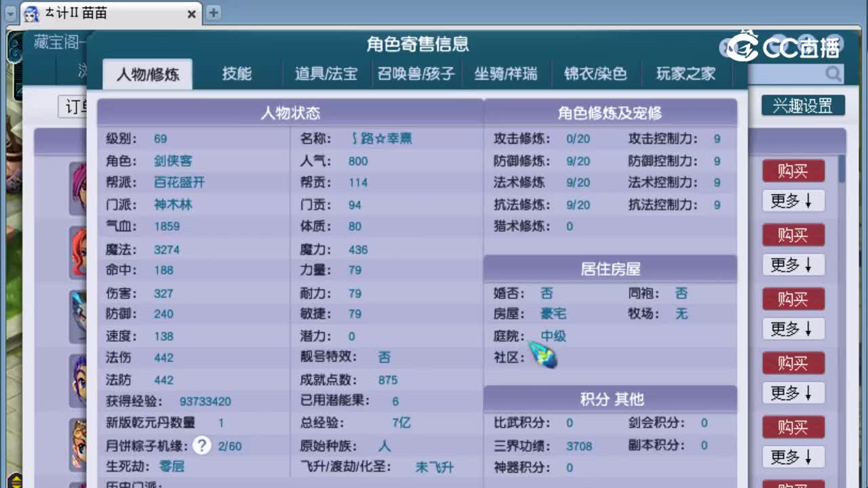Image resolution: width=868 pixels, height=488 pixels.
Task: Click the ? help icon beside 月饼粽子机缘
Action: pyautogui.click(x=202, y=446)
